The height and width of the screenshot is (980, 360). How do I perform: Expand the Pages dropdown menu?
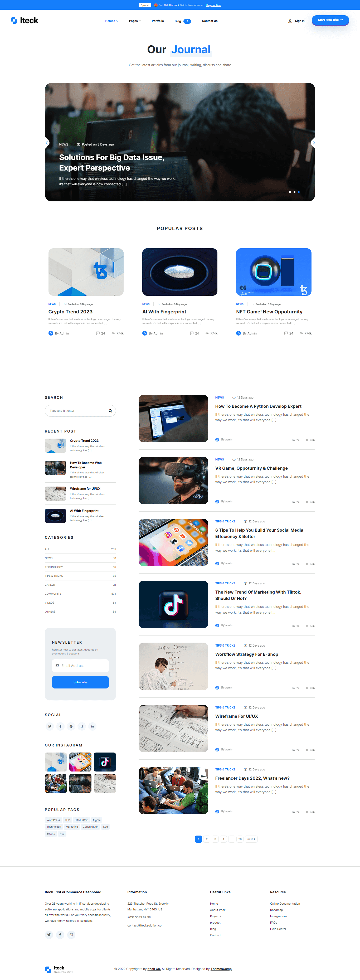[135, 21]
